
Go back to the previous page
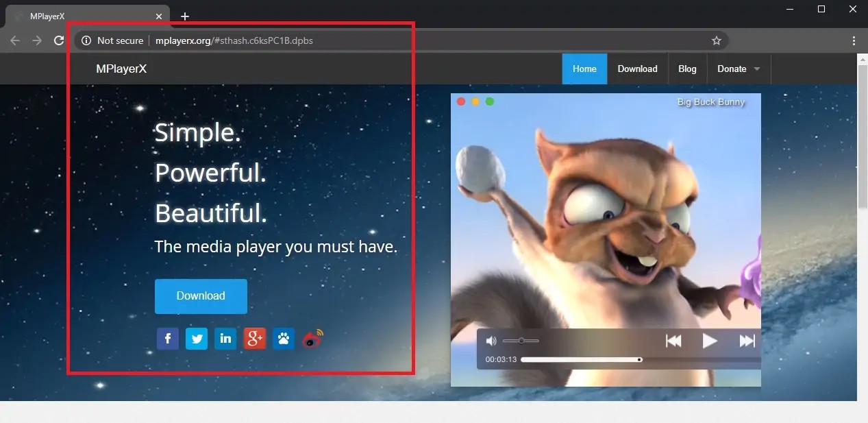click(15, 40)
